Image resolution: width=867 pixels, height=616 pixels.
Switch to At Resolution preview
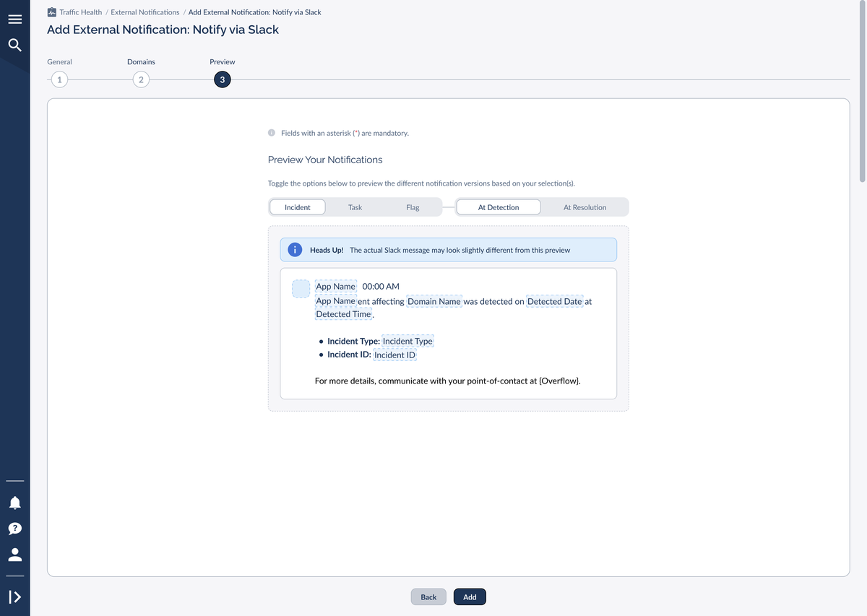(585, 207)
